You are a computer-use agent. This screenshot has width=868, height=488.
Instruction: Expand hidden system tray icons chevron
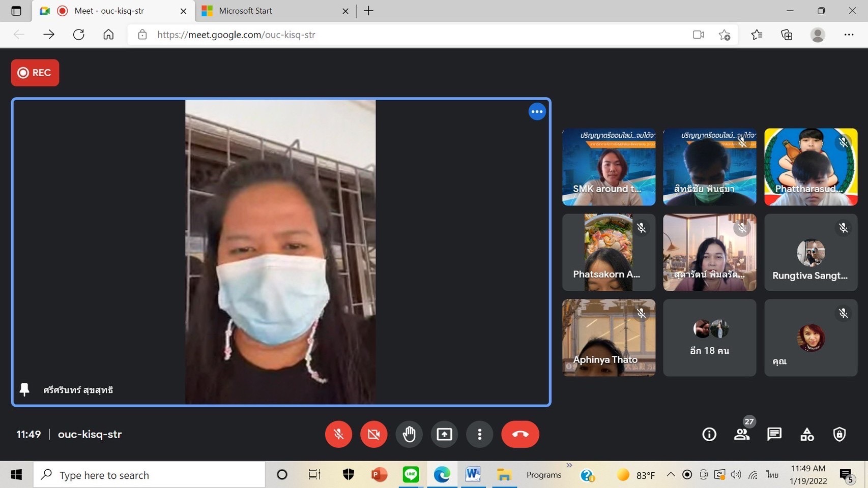671,475
